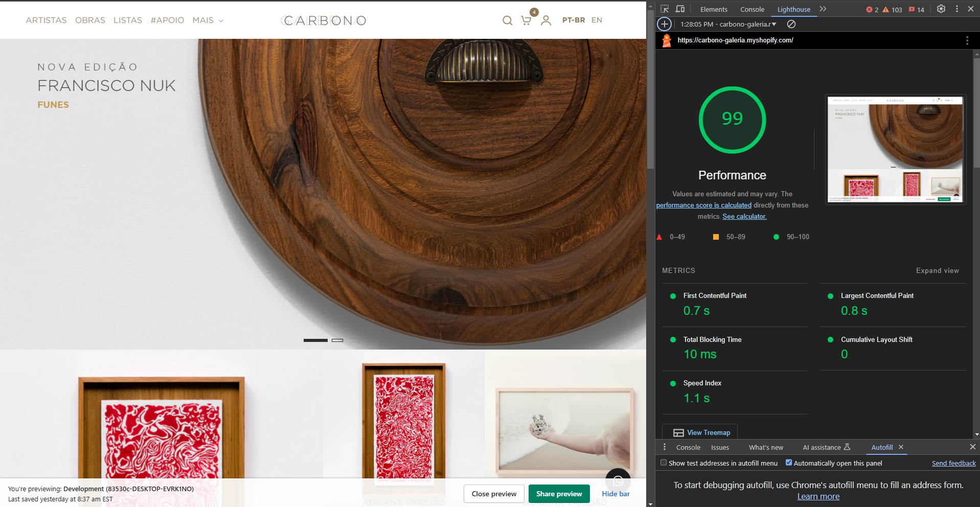Open the What's new drawer tab
This screenshot has width=980, height=507.
[766, 447]
